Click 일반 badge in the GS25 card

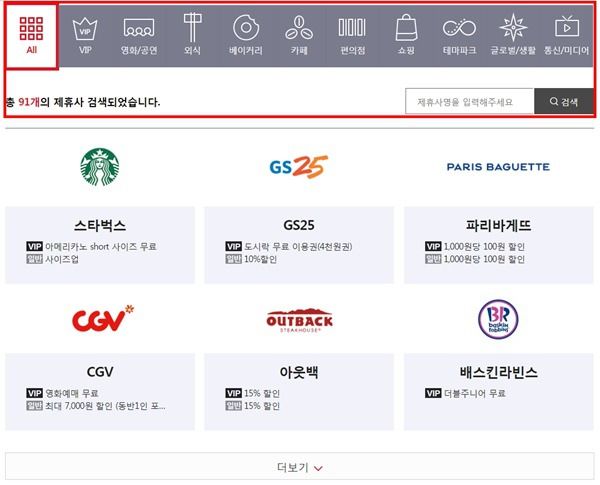pyautogui.click(x=233, y=259)
